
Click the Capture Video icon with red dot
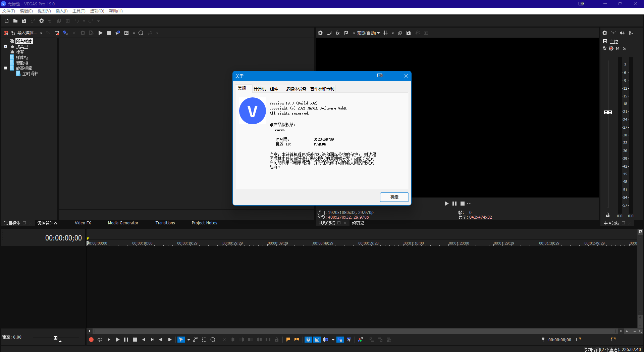point(57,33)
